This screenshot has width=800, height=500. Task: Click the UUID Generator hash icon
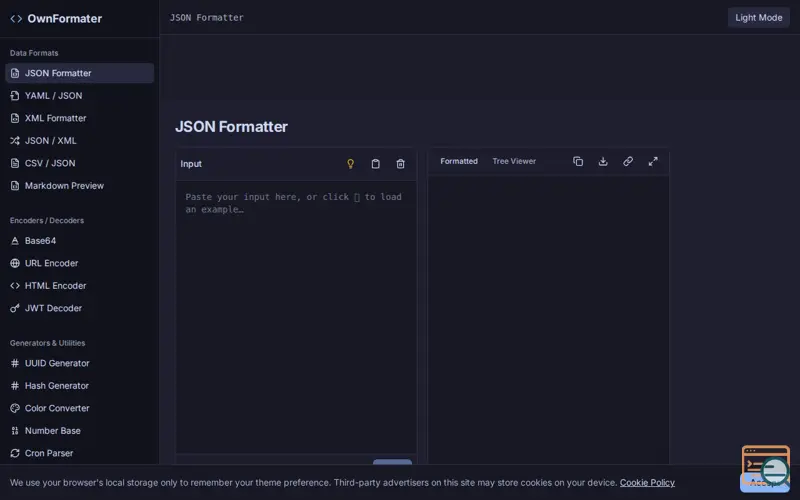tap(15, 363)
